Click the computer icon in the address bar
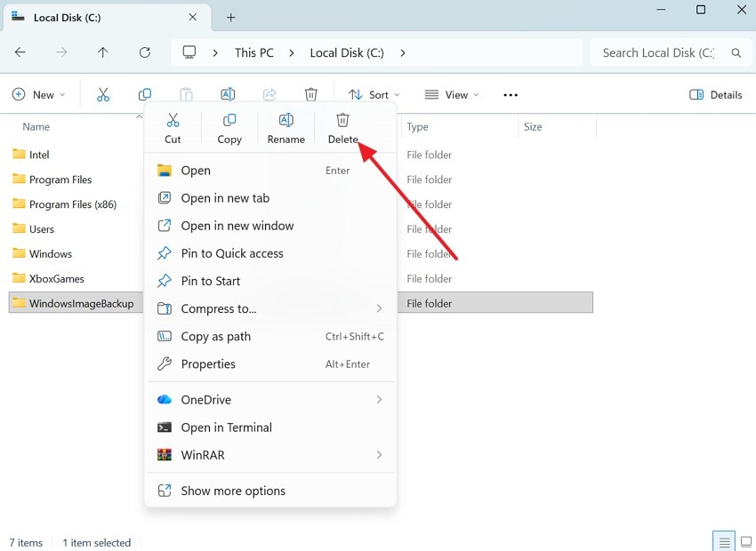This screenshot has width=756, height=551. pyautogui.click(x=189, y=52)
